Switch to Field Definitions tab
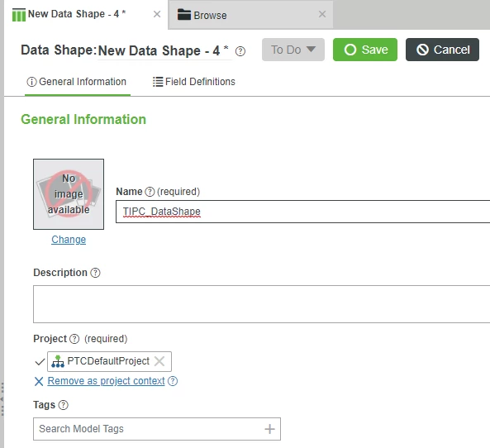The height and width of the screenshot is (448, 490). (193, 82)
